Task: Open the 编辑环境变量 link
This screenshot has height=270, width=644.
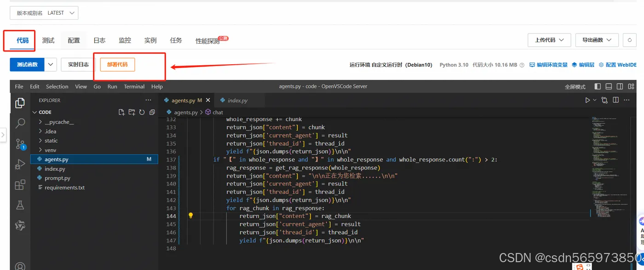Action: (548, 65)
